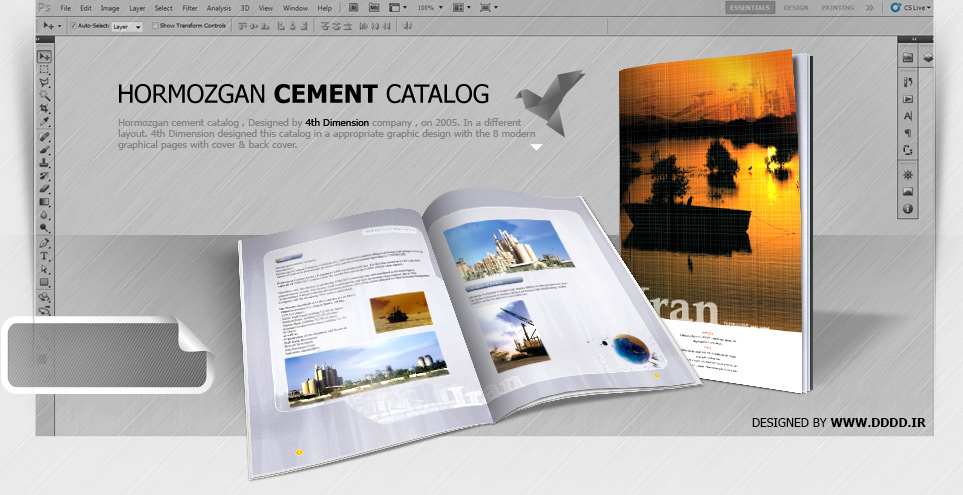The height and width of the screenshot is (495, 963).
Task: Open the Info panel icon
Action: coord(908,209)
